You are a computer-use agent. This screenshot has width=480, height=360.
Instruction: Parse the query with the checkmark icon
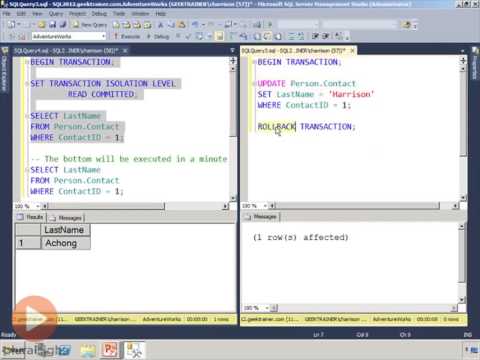point(188,36)
